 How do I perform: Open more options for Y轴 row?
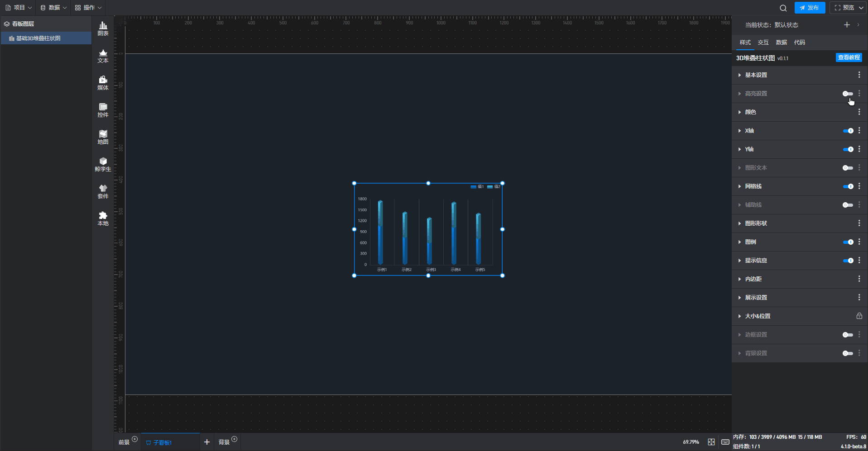click(x=859, y=149)
